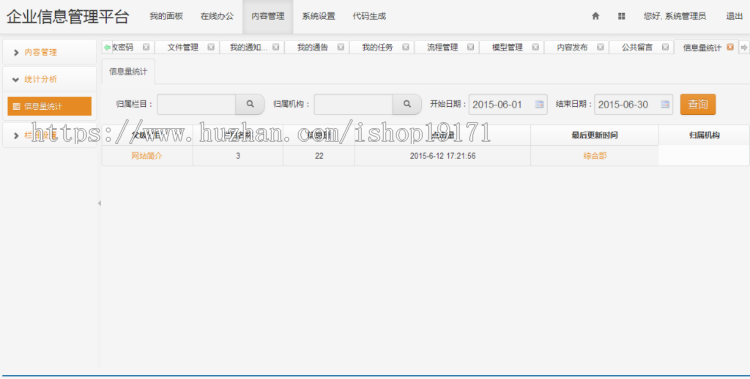Open 代码生成 in top navigation
750x379 pixels.
click(369, 16)
